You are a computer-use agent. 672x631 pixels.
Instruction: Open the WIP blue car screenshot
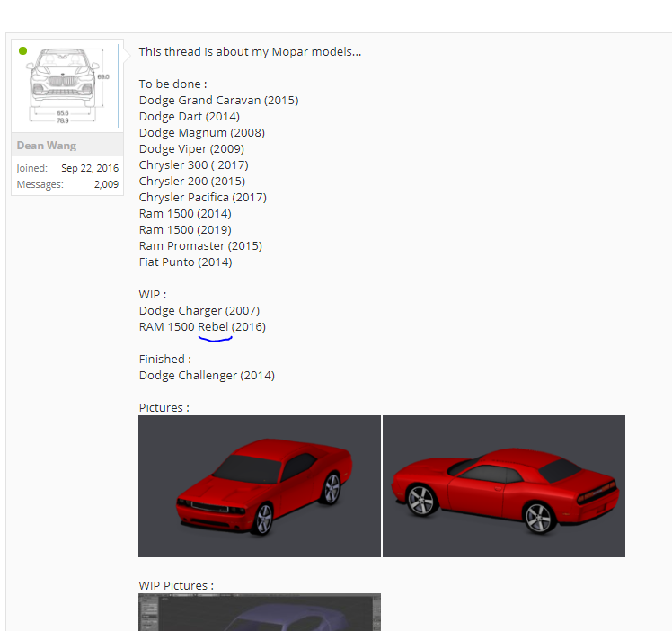(x=260, y=612)
